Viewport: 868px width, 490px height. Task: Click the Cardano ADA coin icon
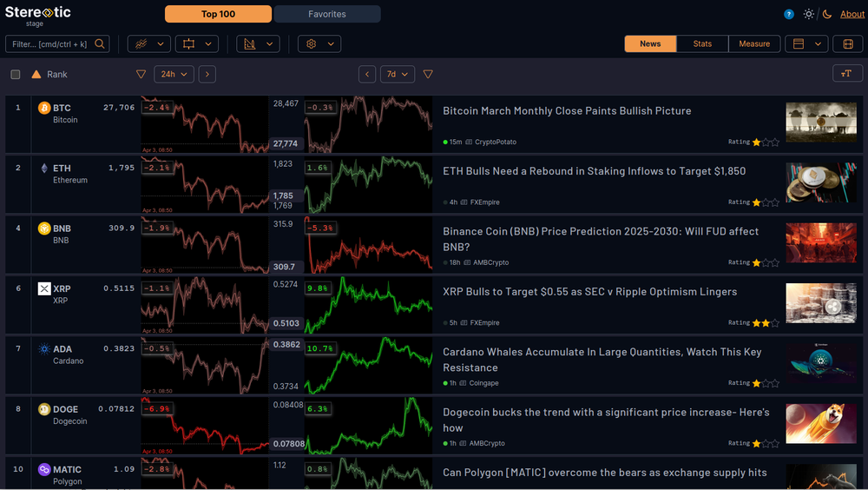44,349
